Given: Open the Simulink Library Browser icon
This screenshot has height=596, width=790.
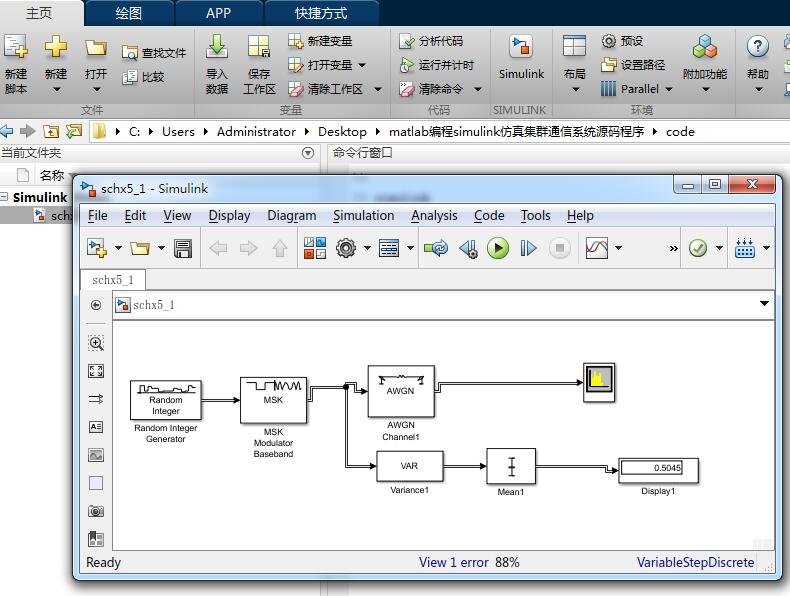Looking at the screenshot, I should tap(315, 248).
